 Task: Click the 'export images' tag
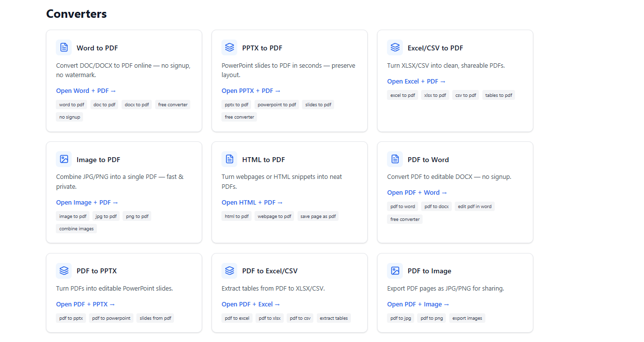pyautogui.click(x=468, y=318)
